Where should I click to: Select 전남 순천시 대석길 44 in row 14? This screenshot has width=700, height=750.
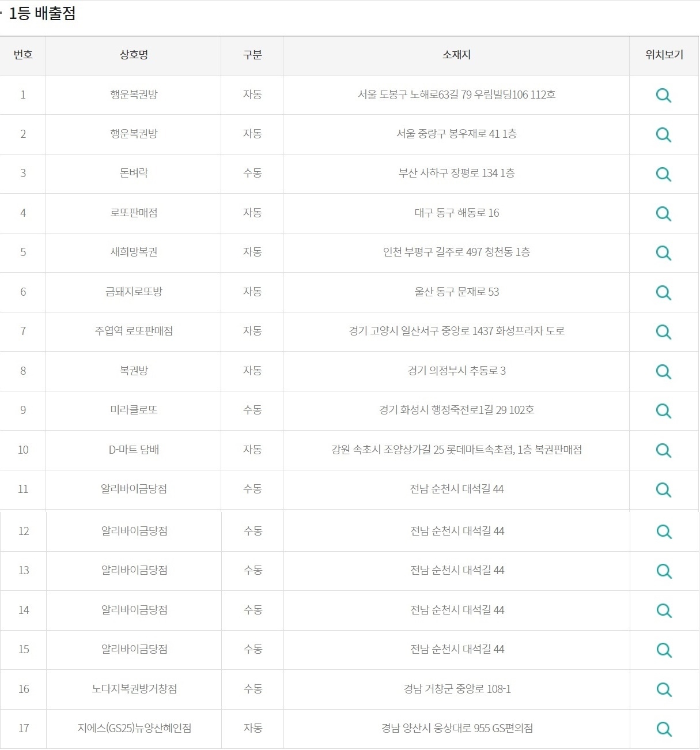click(457, 610)
